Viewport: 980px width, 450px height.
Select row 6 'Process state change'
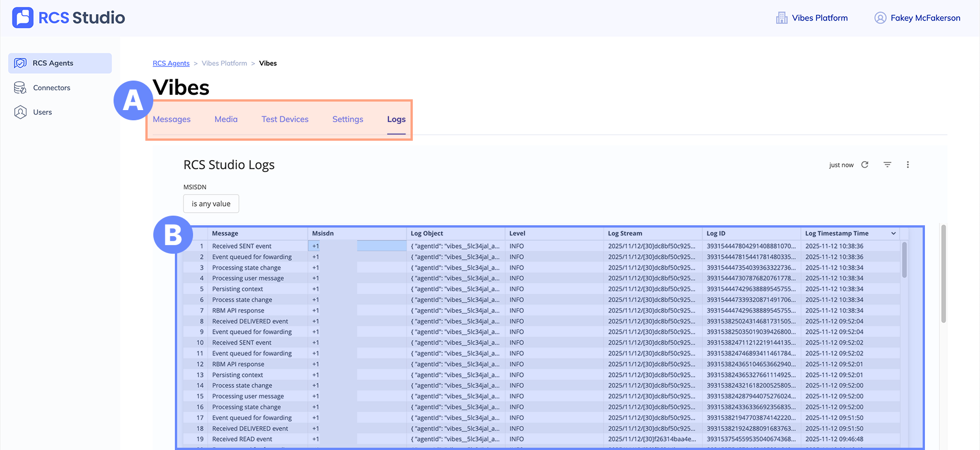pyautogui.click(x=242, y=300)
